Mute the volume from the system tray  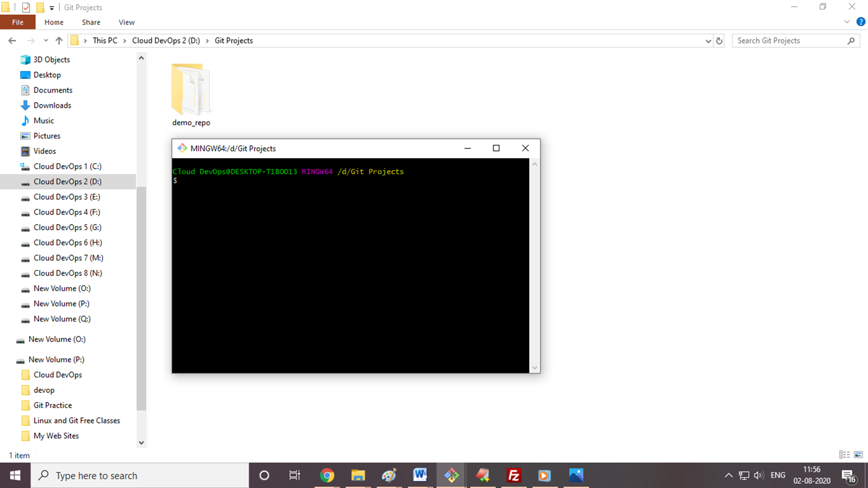[x=759, y=475]
